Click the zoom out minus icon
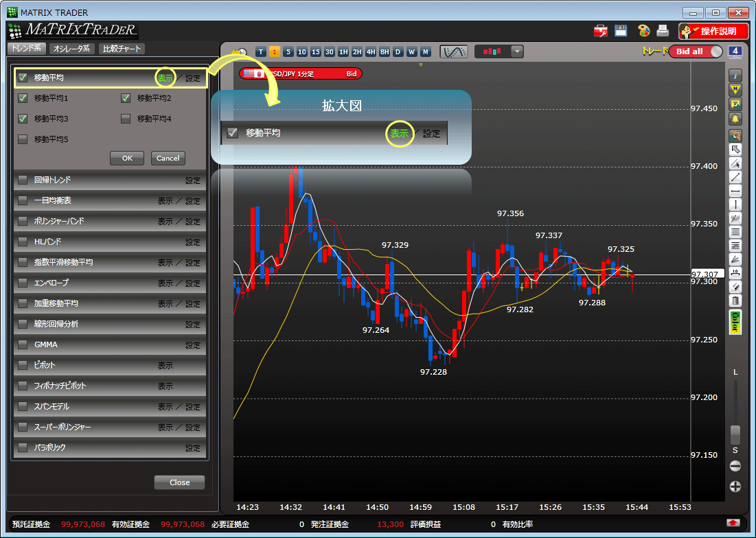The image size is (756, 538). coord(735,466)
